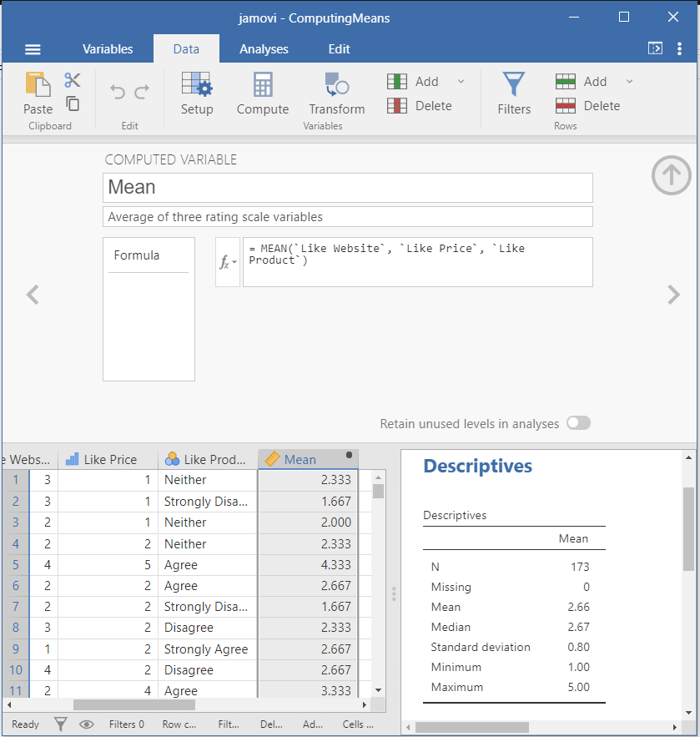Click the Descriptives results heading
The width and height of the screenshot is (700, 737).
[x=478, y=466]
